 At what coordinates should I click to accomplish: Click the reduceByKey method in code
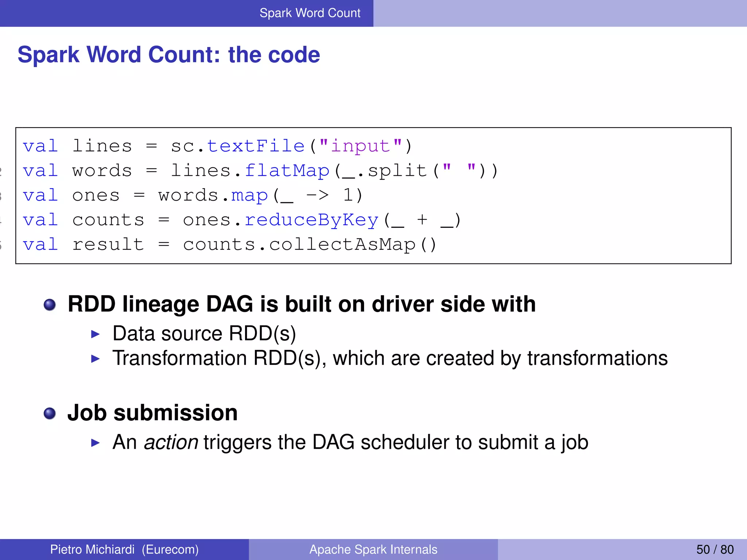pos(311,220)
